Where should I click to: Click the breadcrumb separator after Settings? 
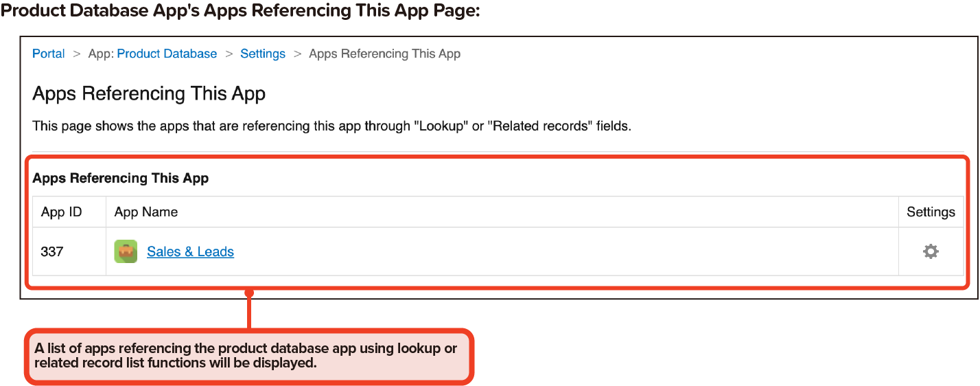point(297,54)
